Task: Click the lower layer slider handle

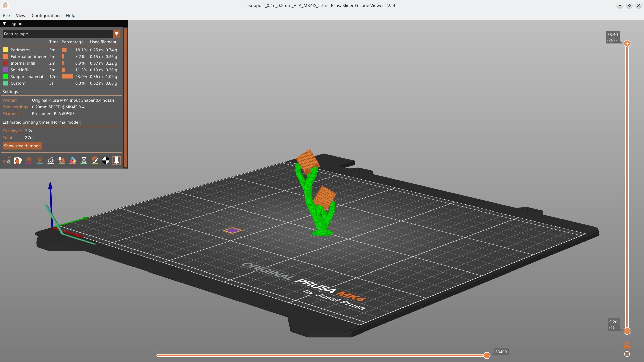Action: click(x=627, y=331)
